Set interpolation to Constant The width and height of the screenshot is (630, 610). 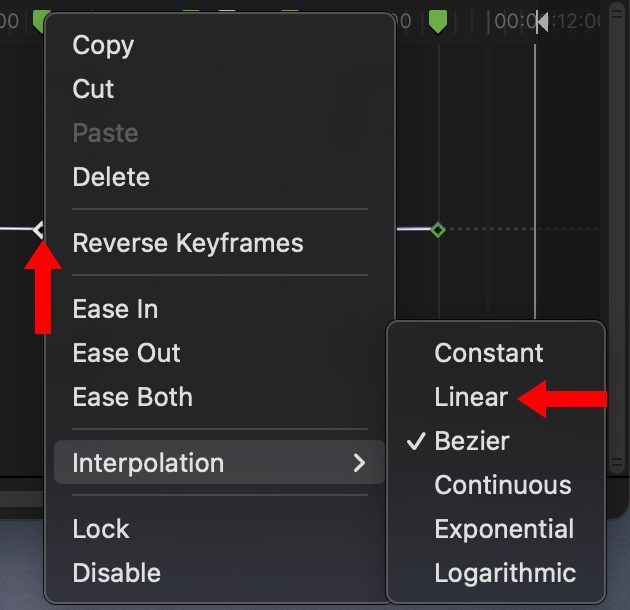(x=489, y=353)
